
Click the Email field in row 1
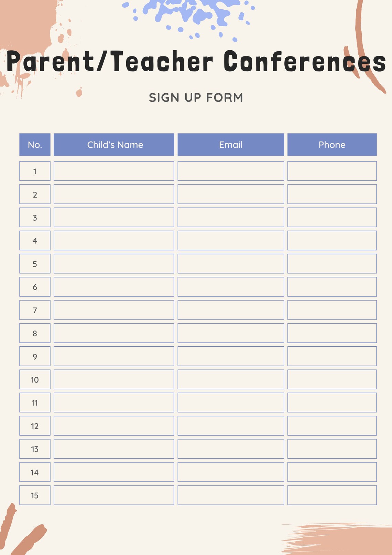(x=231, y=171)
